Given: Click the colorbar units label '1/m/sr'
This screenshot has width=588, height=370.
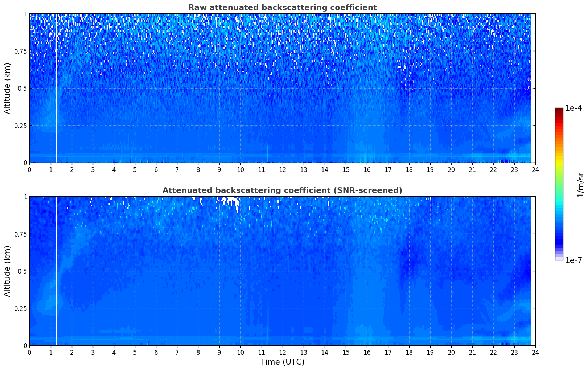Looking at the screenshot, I should pos(580,185).
